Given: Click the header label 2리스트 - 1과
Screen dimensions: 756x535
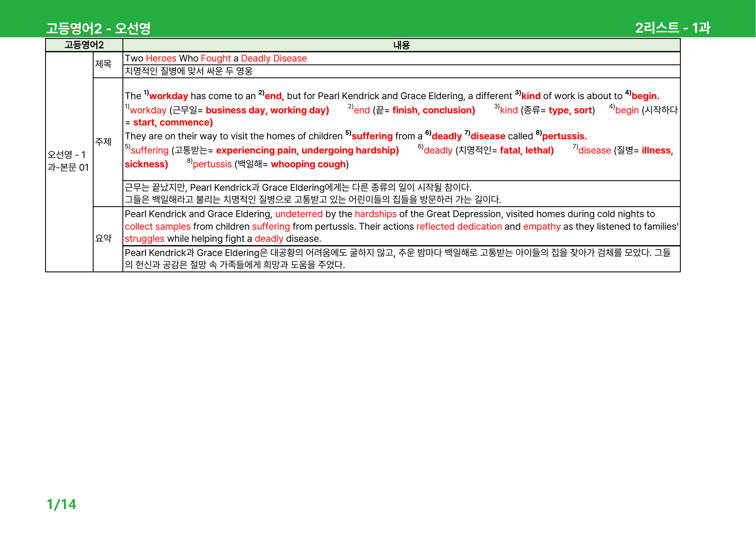Looking at the screenshot, I should (x=672, y=28).
